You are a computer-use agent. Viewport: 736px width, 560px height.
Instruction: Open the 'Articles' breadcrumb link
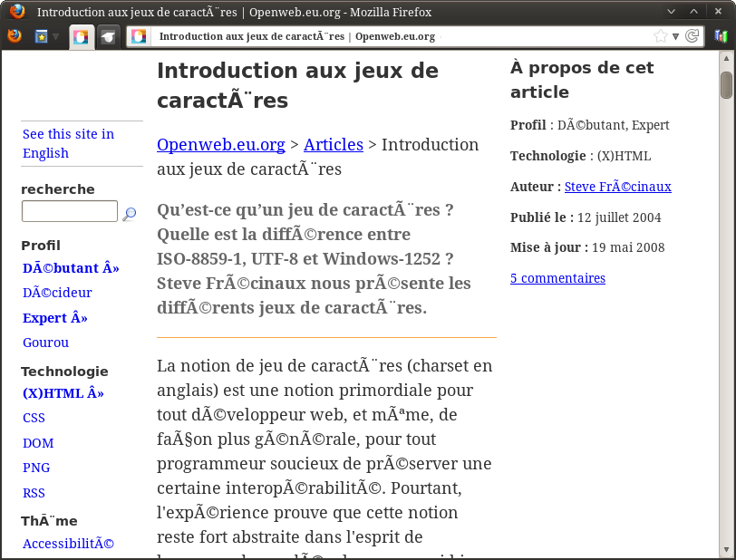click(333, 145)
